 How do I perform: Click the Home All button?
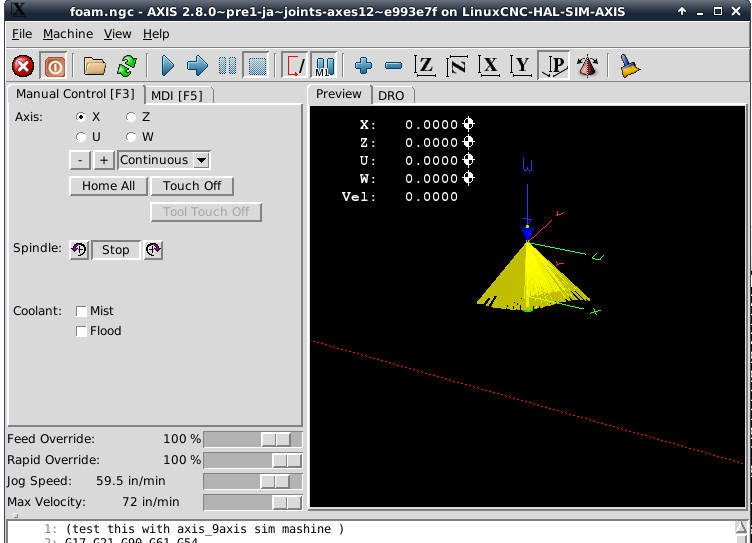(x=108, y=186)
